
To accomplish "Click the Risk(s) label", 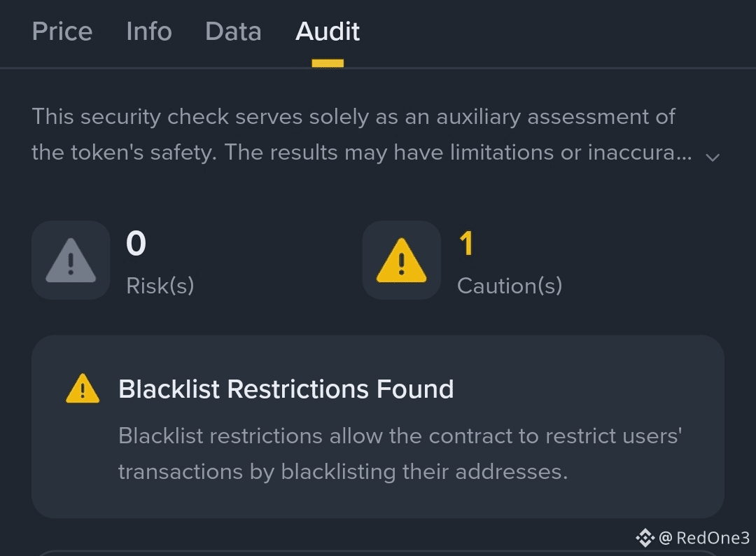I will point(160,286).
